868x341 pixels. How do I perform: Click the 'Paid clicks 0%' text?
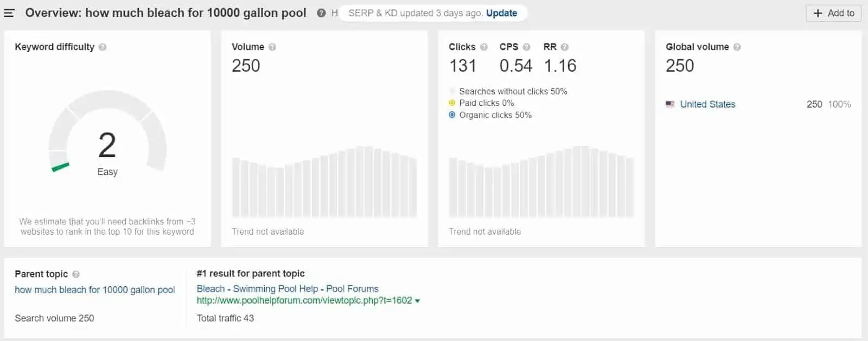coord(487,103)
